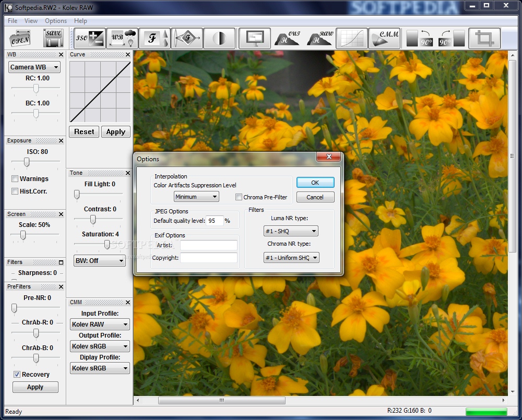522x420 pixels.
Task: Open the BW: Off dropdown
Action: 100,260
